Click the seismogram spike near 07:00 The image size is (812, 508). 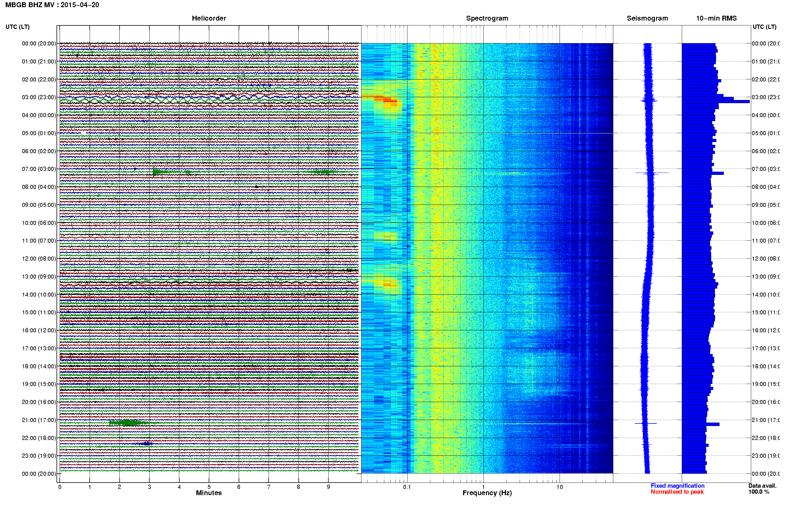click(652, 173)
